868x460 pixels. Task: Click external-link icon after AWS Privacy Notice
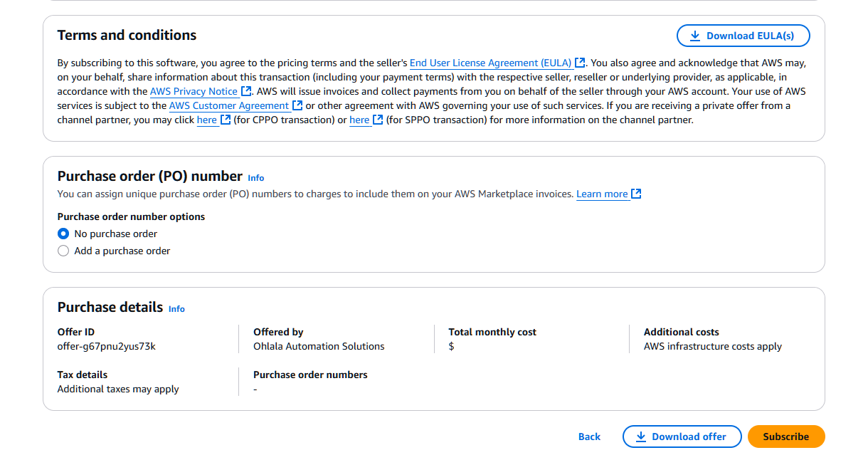pyautogui.click(x=246, y=92)
